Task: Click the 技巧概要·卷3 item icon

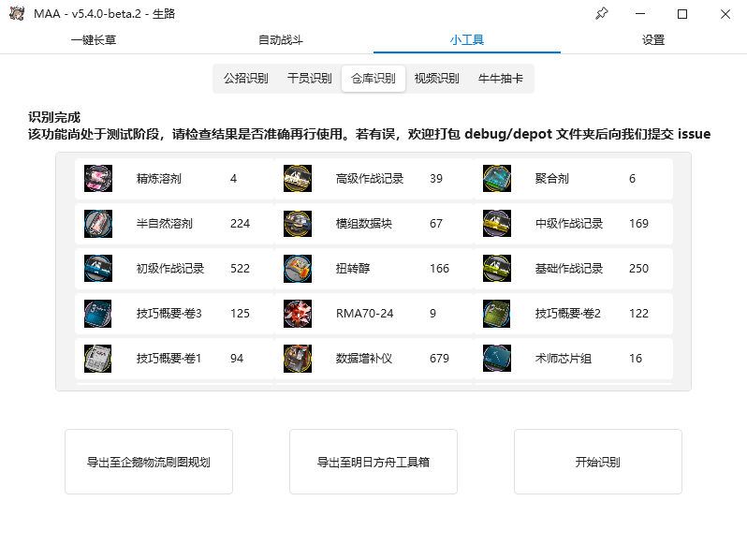Action: [x=98, y=313]
